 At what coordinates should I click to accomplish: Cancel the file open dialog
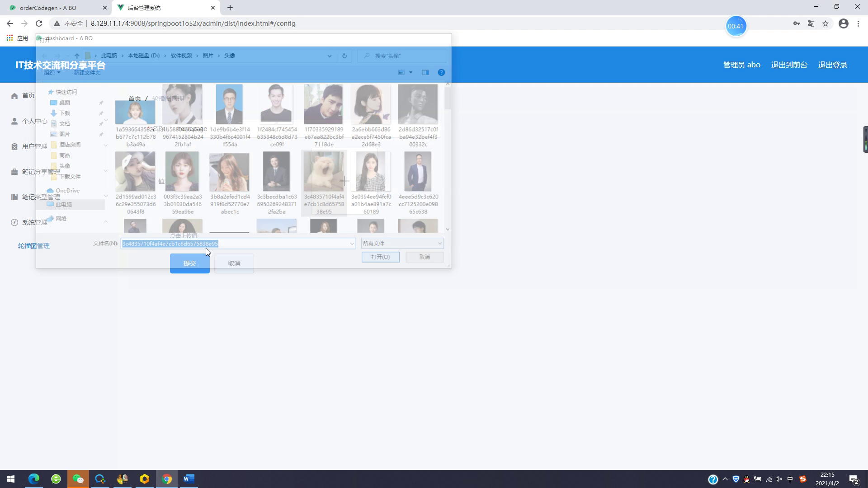pyautogui.click(x=425, y=257)
